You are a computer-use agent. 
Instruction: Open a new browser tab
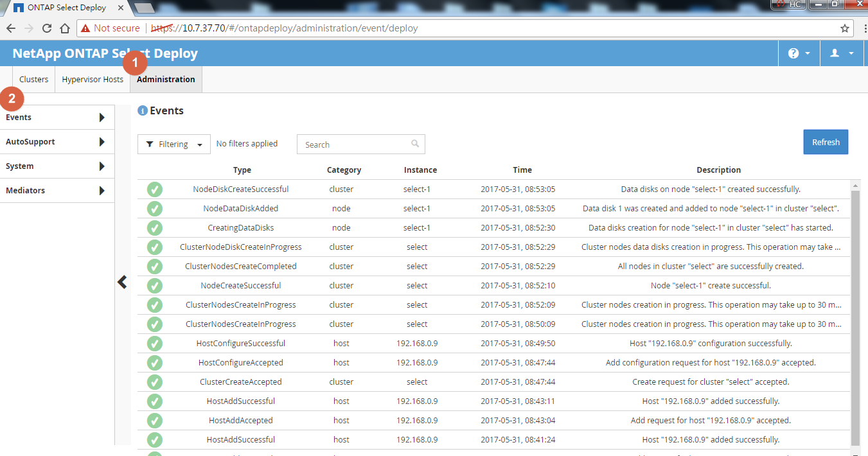145,8
